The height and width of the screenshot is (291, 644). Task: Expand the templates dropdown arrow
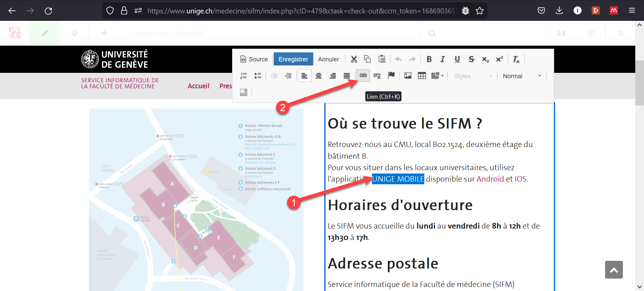pos(442,76)
